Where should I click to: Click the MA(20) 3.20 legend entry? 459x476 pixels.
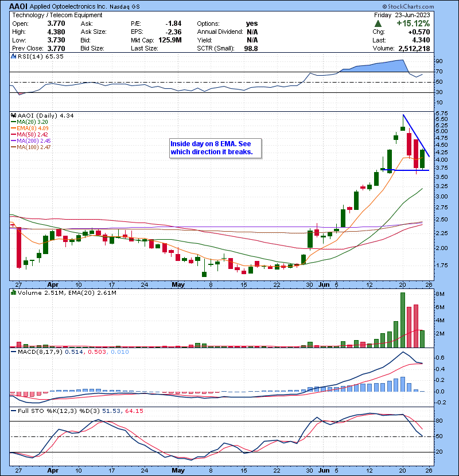(x=29, y=122)
